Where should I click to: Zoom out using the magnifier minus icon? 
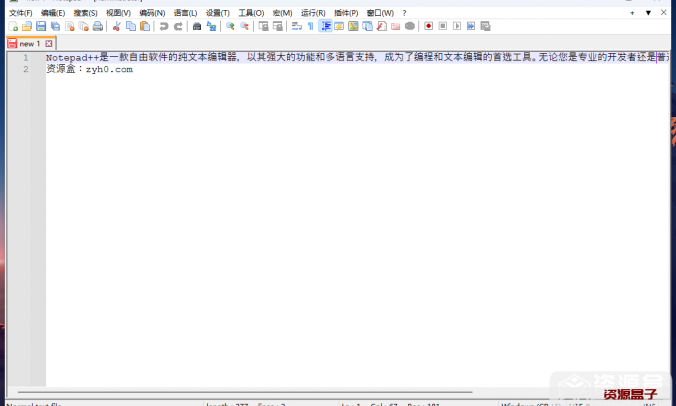coord(244,26)
